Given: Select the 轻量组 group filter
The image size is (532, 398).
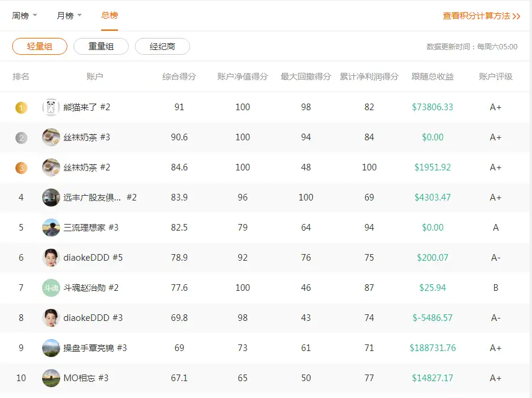Looking at the screenshot, I should tap(40, 46).
